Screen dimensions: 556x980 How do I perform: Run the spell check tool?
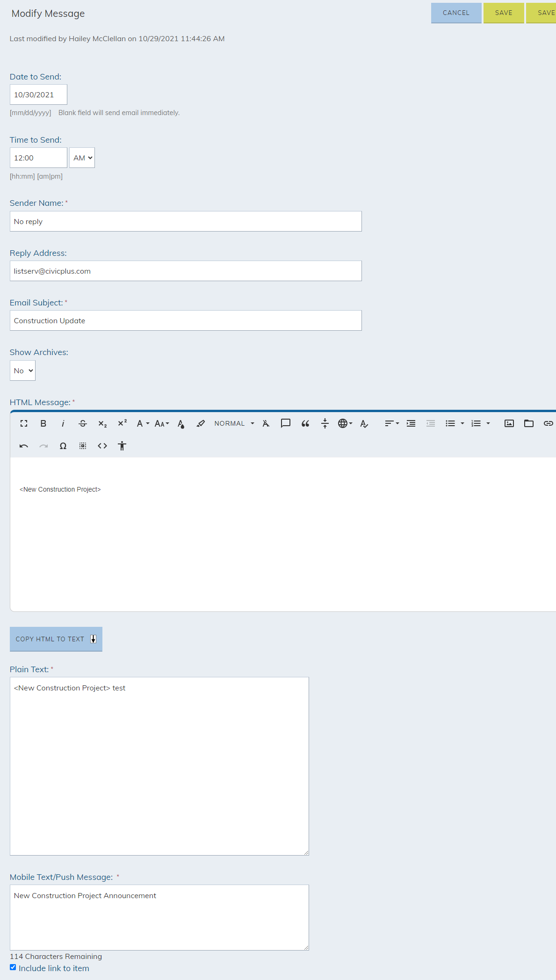[364, 423]
